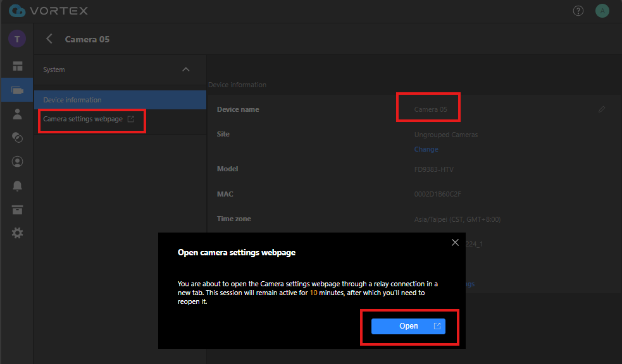Select the Users icon in the sidebar
The image size is (622, 364).
[17, 113]
